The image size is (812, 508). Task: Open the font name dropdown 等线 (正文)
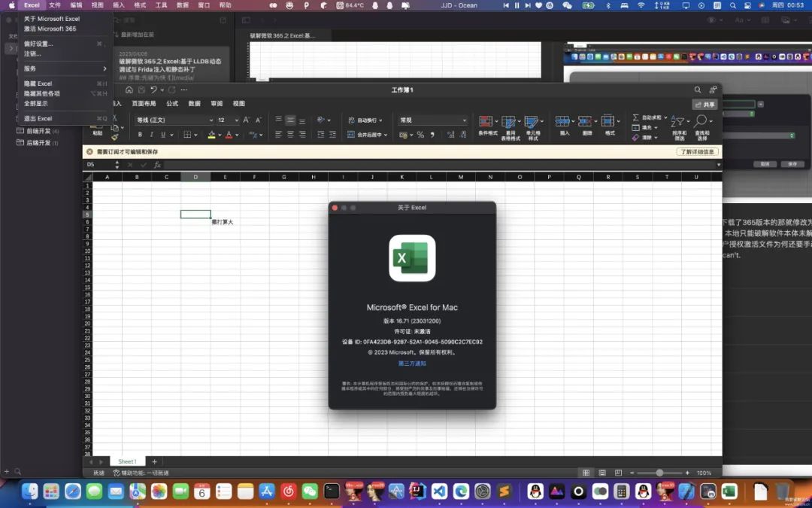pos(174,120)
